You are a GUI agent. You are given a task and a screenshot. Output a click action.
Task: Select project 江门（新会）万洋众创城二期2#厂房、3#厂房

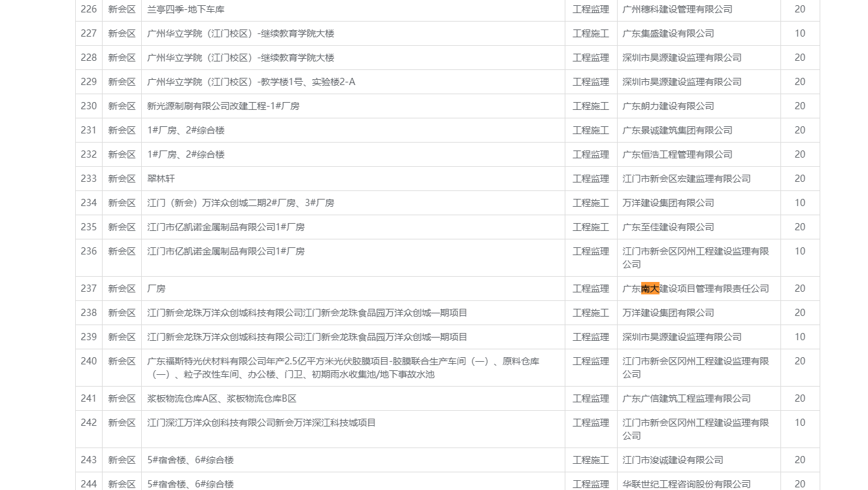241,203
